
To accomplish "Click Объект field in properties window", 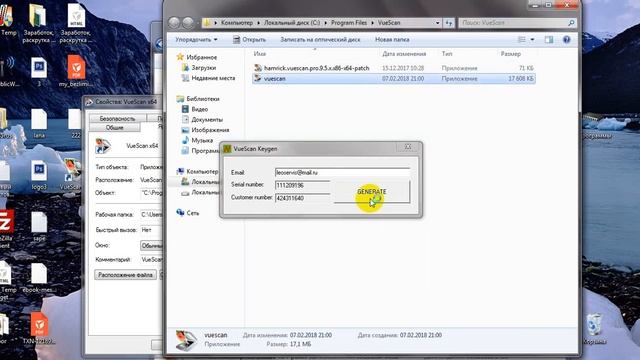I will pyautogui.click(x=151, y=193).
